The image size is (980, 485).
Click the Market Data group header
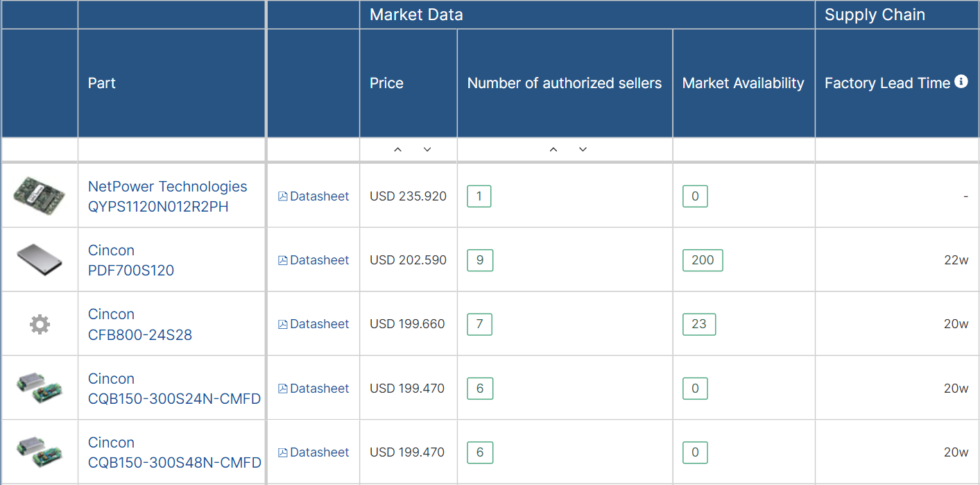point(587,15)
